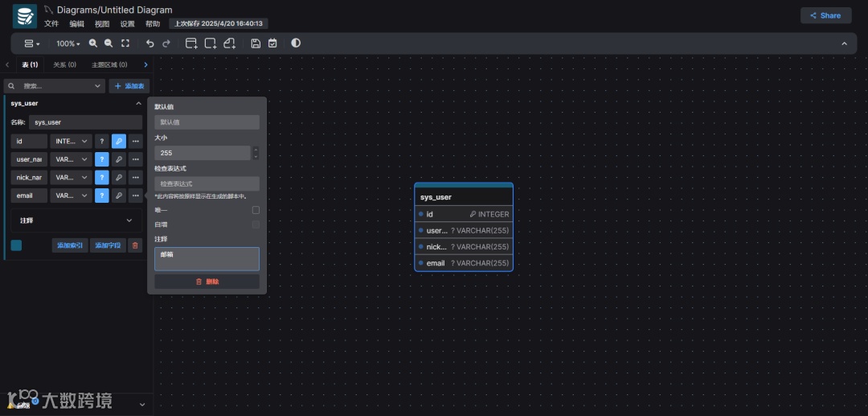Click the 添加索引 button
This screenshot has width=868, height=416.
70,245
